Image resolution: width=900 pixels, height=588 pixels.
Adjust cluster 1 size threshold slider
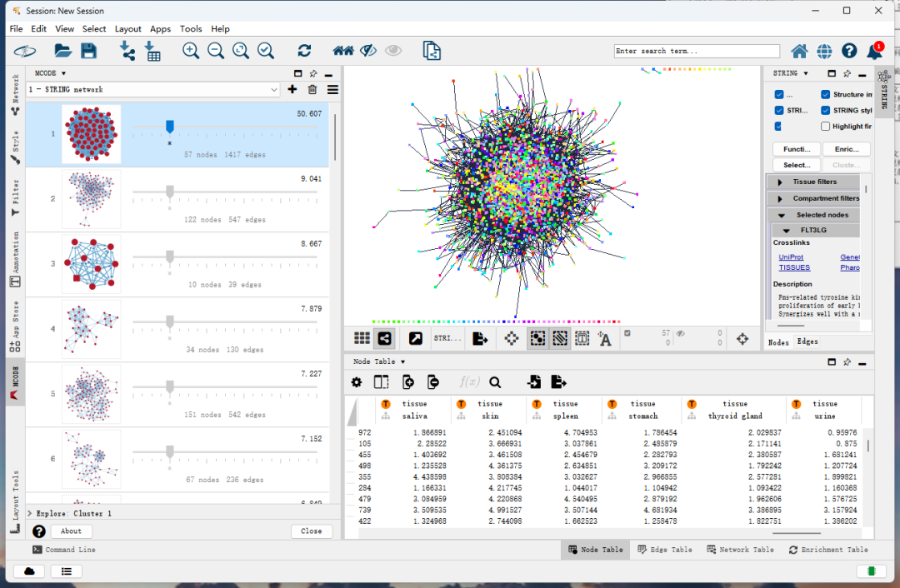coord(170,127)
